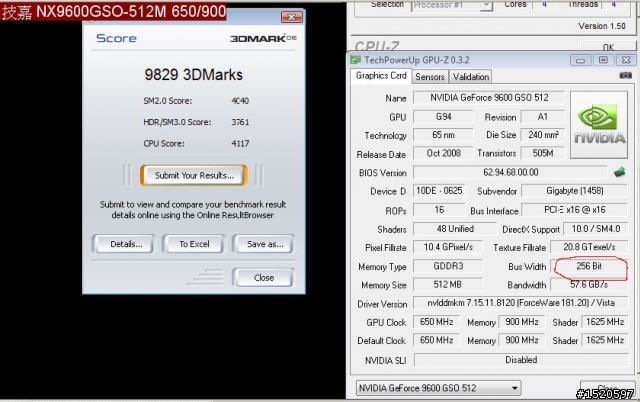The image size is (640, 402).
Task: Switch to the Validation tab
Action: (471, 77)
